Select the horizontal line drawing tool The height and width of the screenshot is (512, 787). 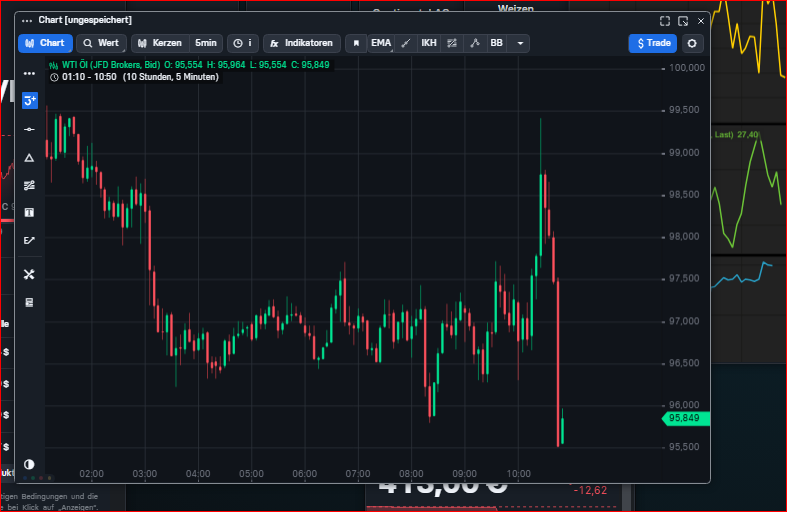[29, 129]
